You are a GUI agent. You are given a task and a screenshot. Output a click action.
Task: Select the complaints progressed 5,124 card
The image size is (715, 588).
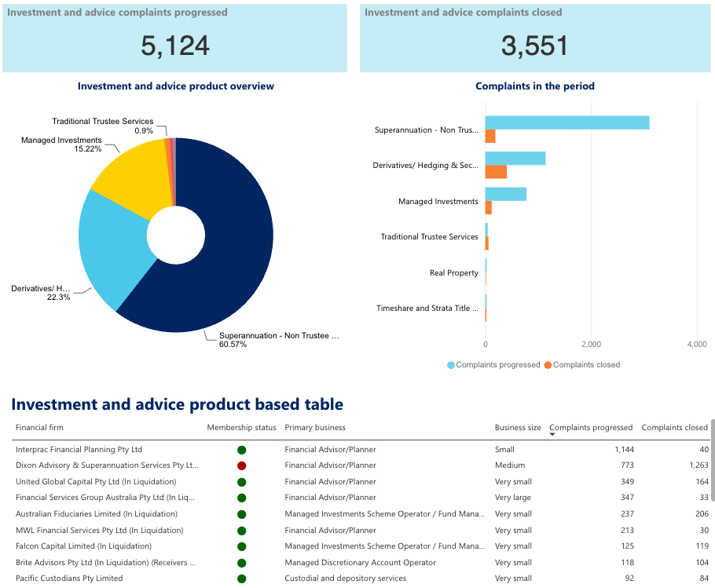[x=174, y=38]
